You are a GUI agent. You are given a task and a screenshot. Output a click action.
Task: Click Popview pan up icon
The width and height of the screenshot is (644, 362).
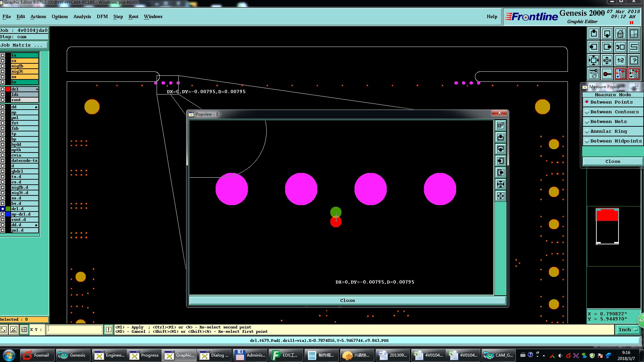coord(500,137)
